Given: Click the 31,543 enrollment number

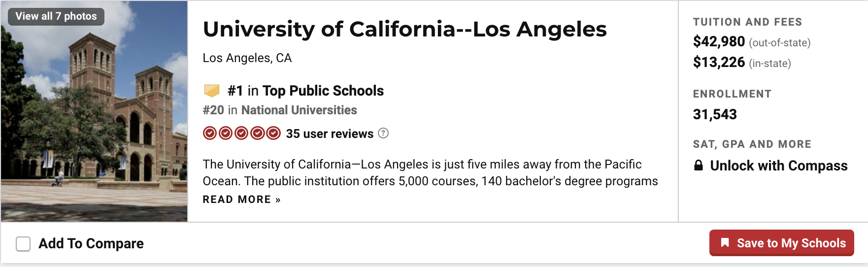Looking at the screenshot, I should (x=715, y=114).
